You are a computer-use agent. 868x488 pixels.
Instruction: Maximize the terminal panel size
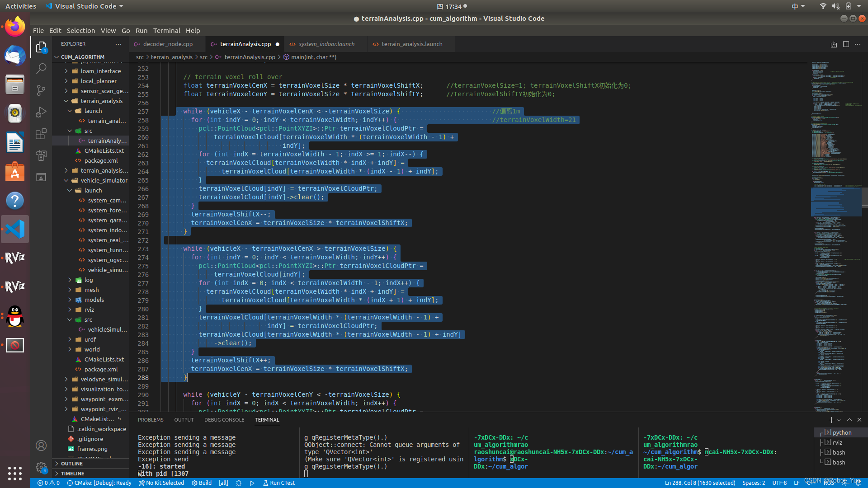(849, 420)
